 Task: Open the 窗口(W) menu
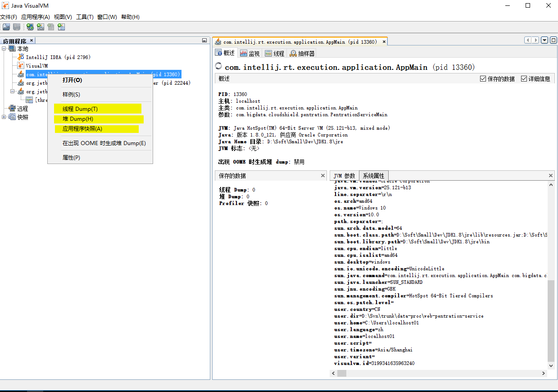click(107, 17)
